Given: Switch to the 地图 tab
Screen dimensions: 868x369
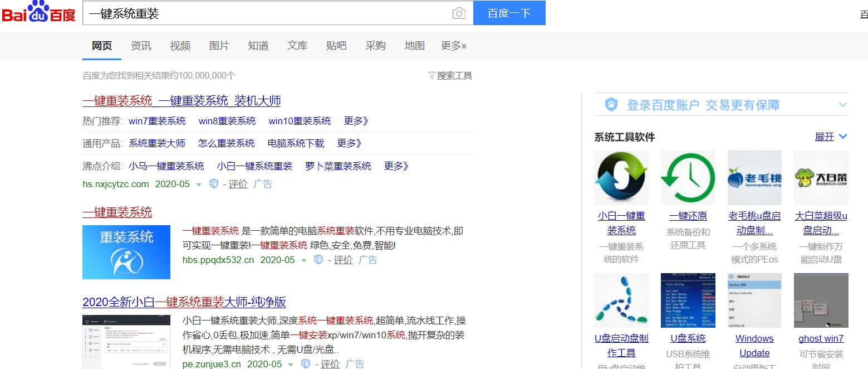Looking at the screenshot, I should coord(415,46).
